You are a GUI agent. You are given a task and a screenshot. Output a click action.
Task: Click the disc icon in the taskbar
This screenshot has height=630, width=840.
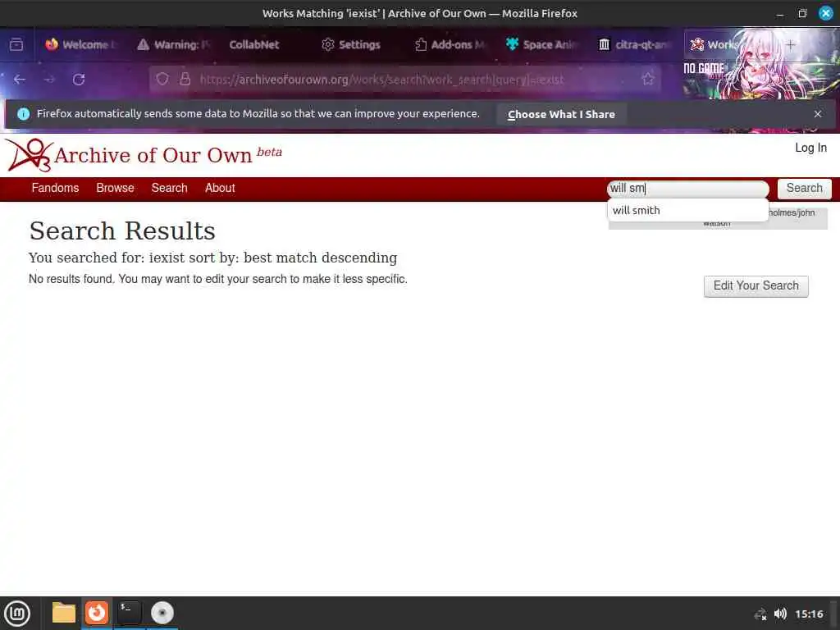click(x=162, y=613)
